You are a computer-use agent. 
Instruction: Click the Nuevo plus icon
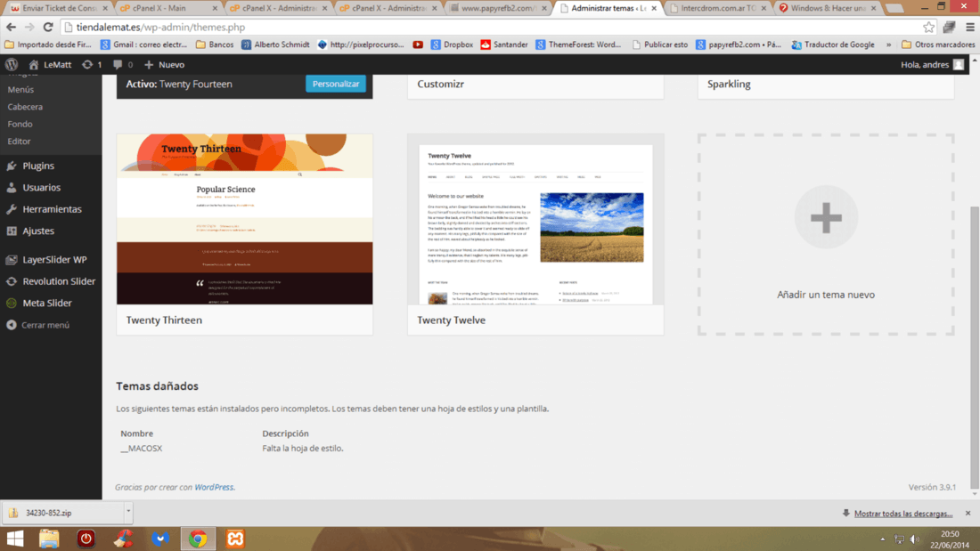[149, 64]
